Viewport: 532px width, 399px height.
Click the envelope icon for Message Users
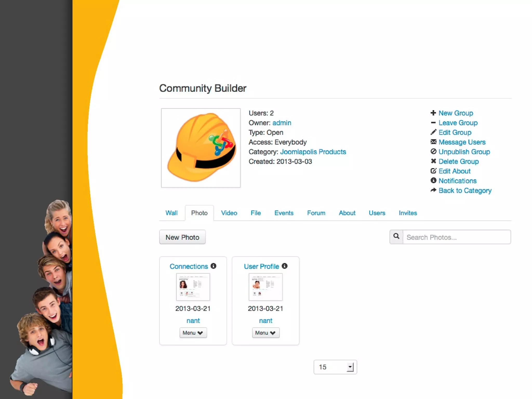(x=433, y=142)
